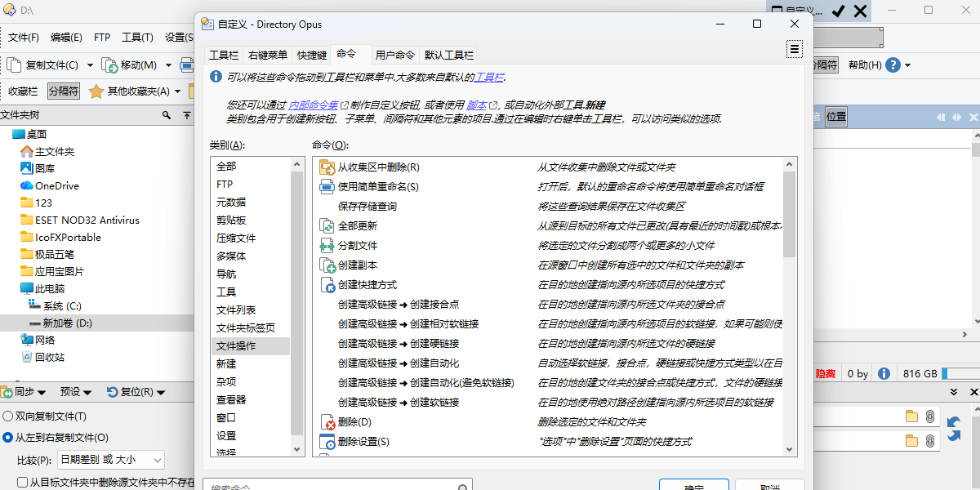
Task: Open the 文件(F) menu in main window
Action: pyautogui.click(x=24, y=38)
